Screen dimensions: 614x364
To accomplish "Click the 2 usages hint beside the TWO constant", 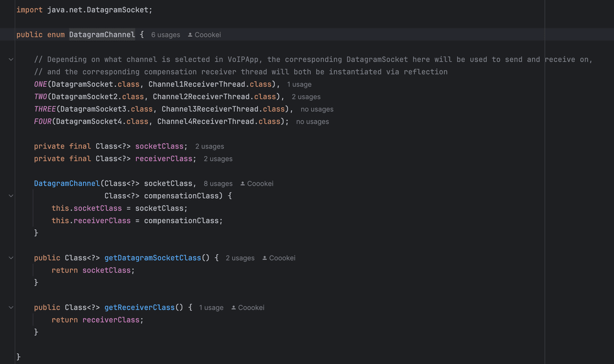I will (306, 97).
